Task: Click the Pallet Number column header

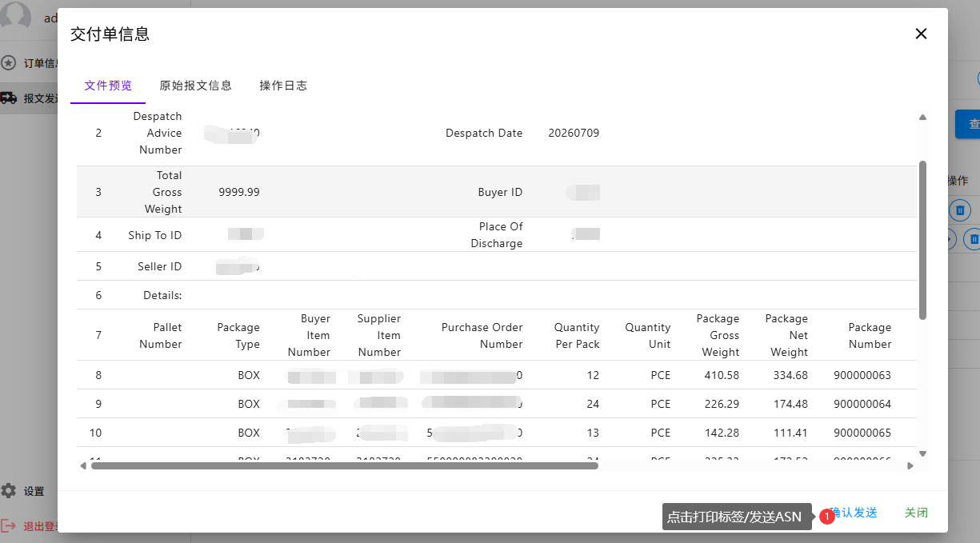Action: (161, 335)
